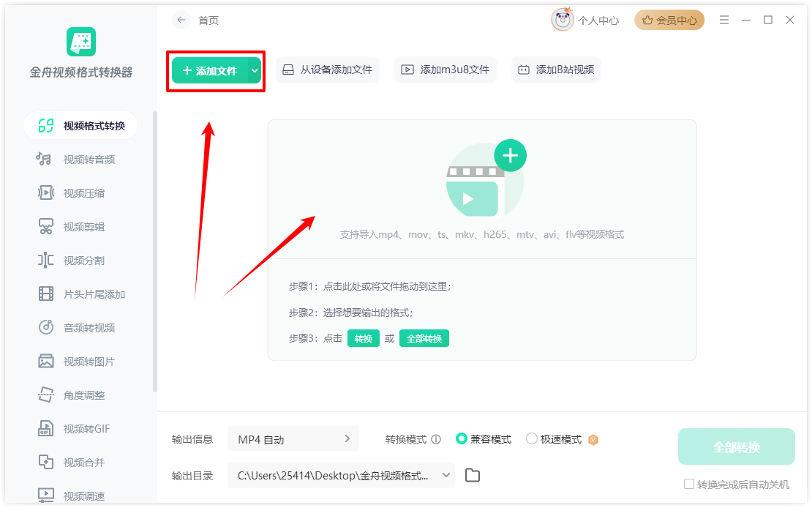This screenshot has width=812, height=508.
Task: Open the hamburger menu in title bar
Action: [x=724, y=20]
